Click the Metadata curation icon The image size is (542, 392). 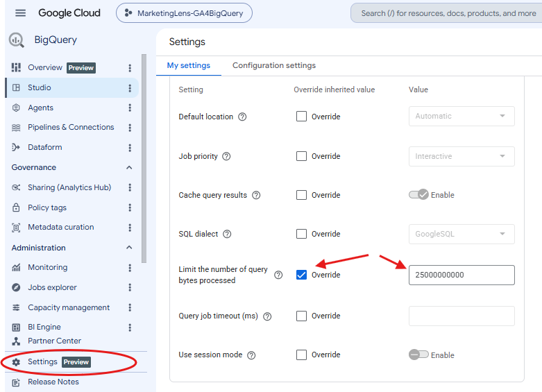[x=16, y=228]
